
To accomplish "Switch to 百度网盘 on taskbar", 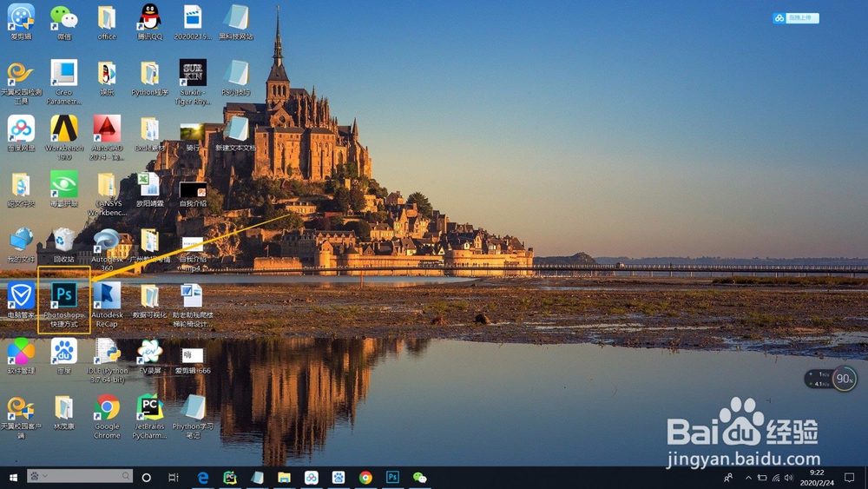I will tap(311, 478).
